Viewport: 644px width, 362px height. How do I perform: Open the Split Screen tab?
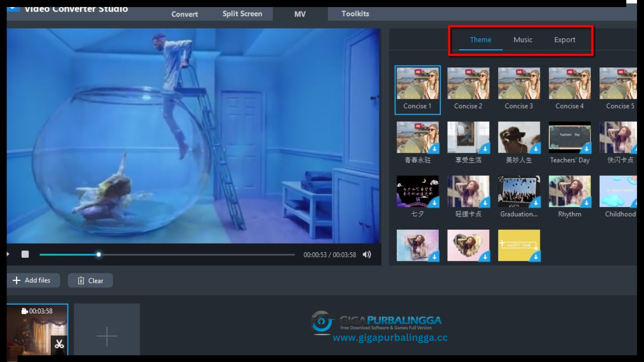[242, 14]
